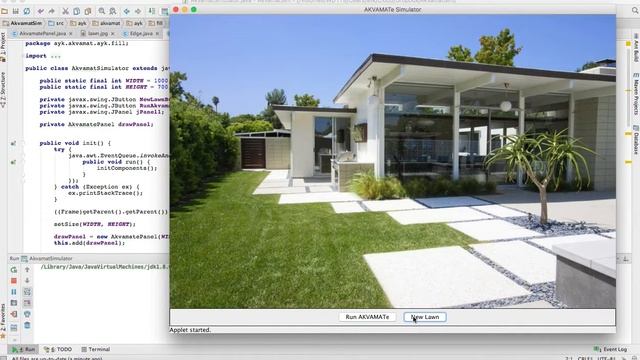Clear console with the trash icon
This screenshot has height=360, width=640.
[x=27, y=325]
